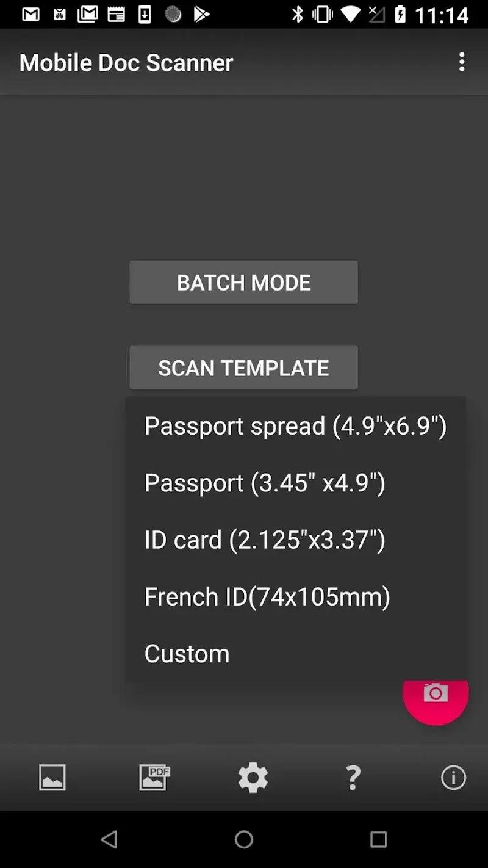The height and width of the screenshot is (868, 488).
Task: Open the settings gear icon
Action: (x=253, y=778)
